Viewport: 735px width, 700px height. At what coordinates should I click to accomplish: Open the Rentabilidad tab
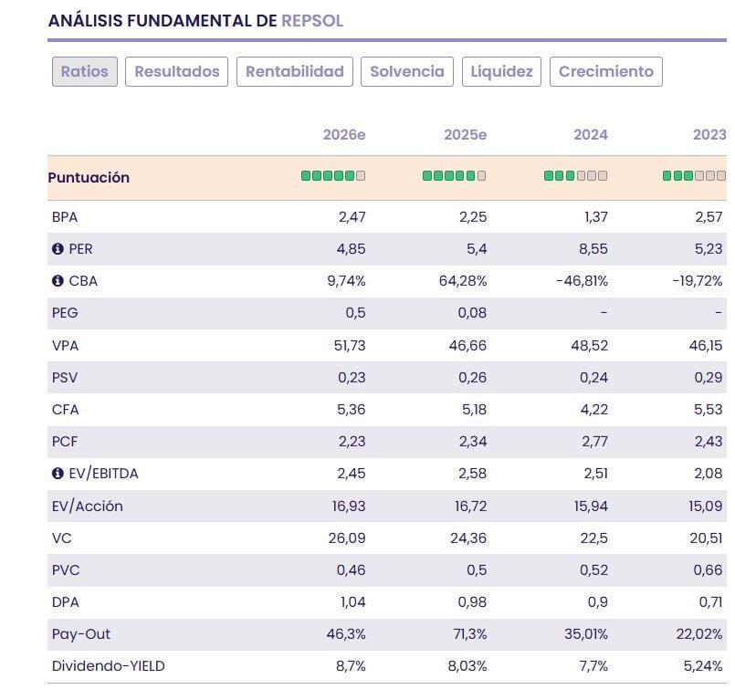tap(295, 71)
